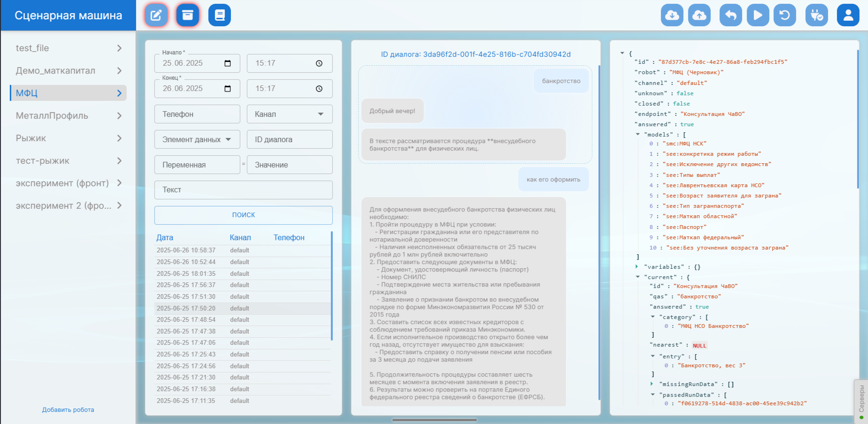Expand the "variables" JSON node
Image resolution: width=868 pixels, height=424 pixels.
coord(637,267)
